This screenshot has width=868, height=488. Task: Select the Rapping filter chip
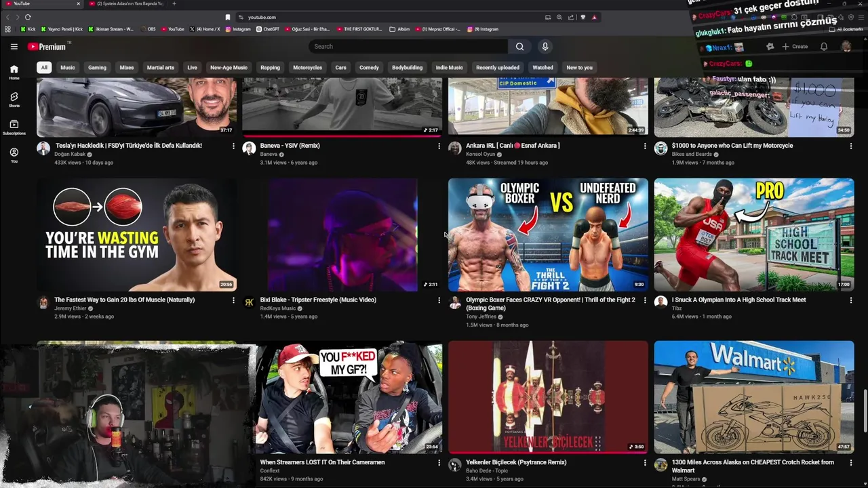[x=270, y=67]
